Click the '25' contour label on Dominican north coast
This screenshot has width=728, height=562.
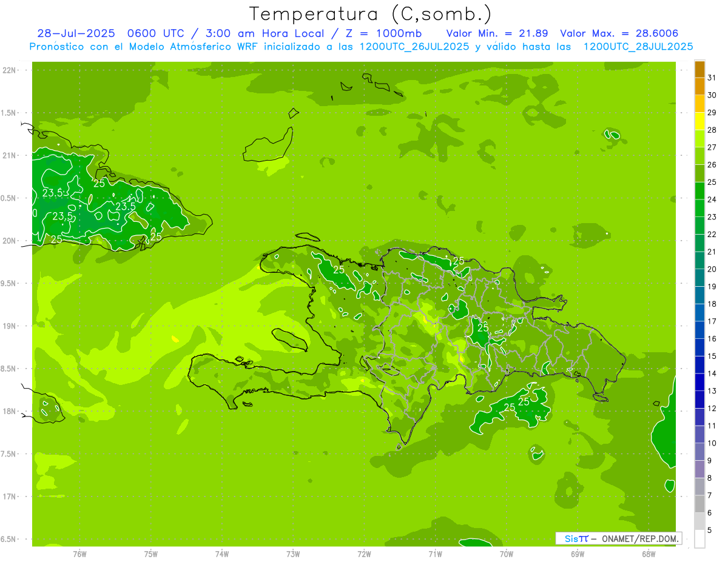(x=459, y=261)
